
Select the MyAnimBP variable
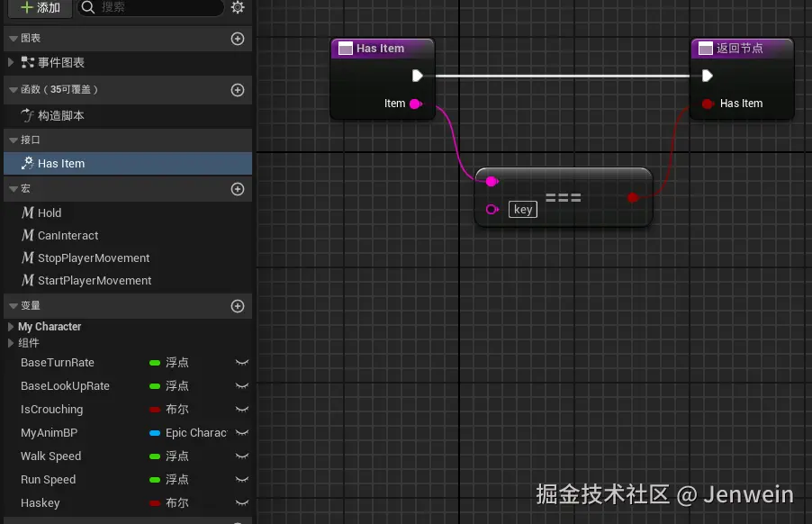coord(50,433)
